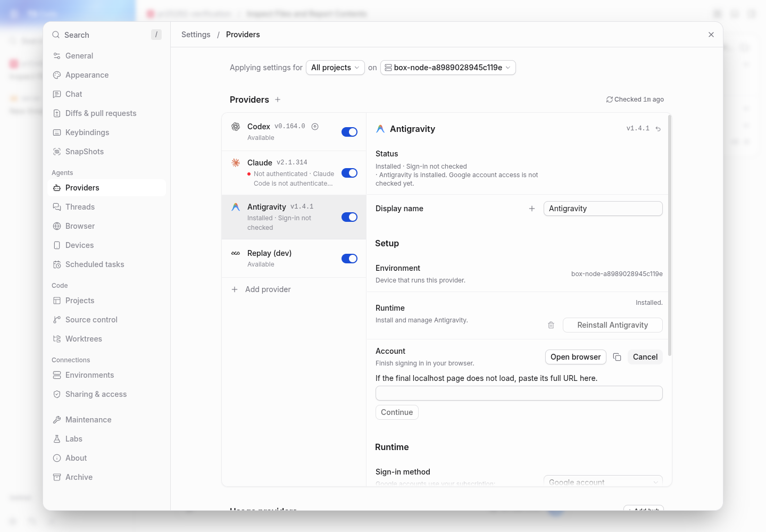Open Sharing & access settings
The height and width of the screenshot is (532, 766).
(106, 394)
